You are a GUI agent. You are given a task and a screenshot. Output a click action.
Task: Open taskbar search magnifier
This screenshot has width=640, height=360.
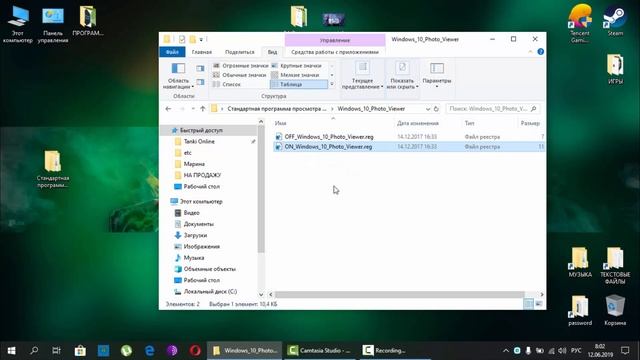34,350
